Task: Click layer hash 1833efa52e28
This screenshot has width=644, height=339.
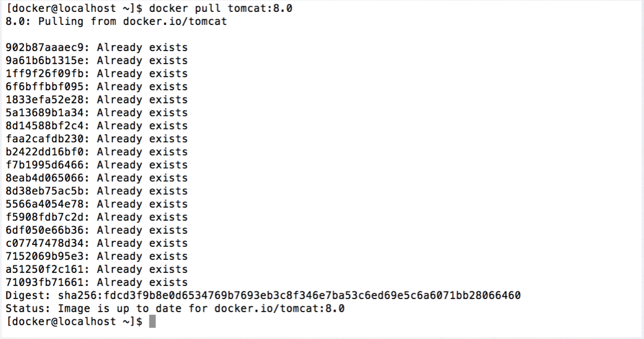Action: pos(45,100)
